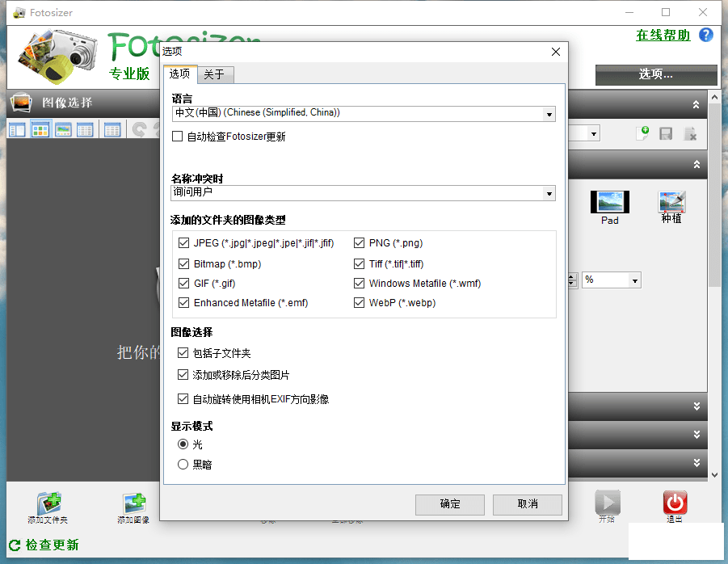728x564 pixels.
Task: Click the blue online help question icon
Action: [706, 35]
